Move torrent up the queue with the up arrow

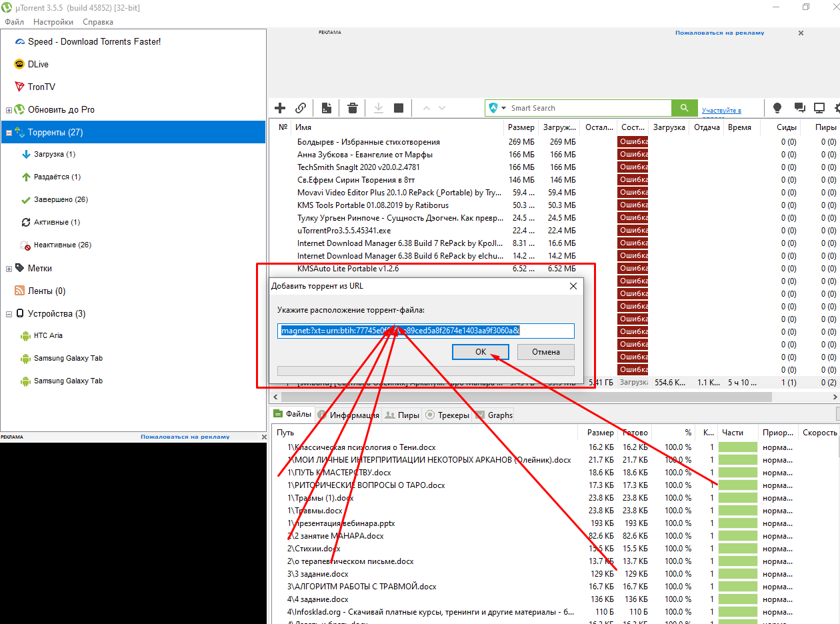click(426, 108)
